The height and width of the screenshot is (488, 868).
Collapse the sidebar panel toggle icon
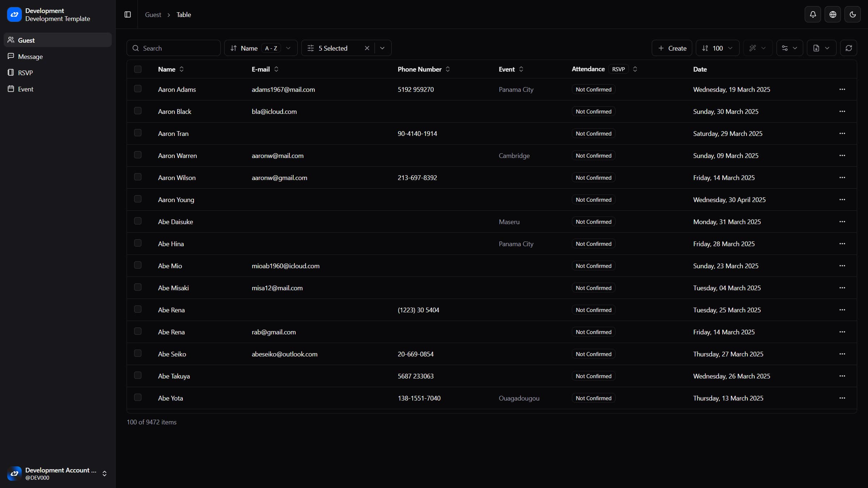point(128,14)
